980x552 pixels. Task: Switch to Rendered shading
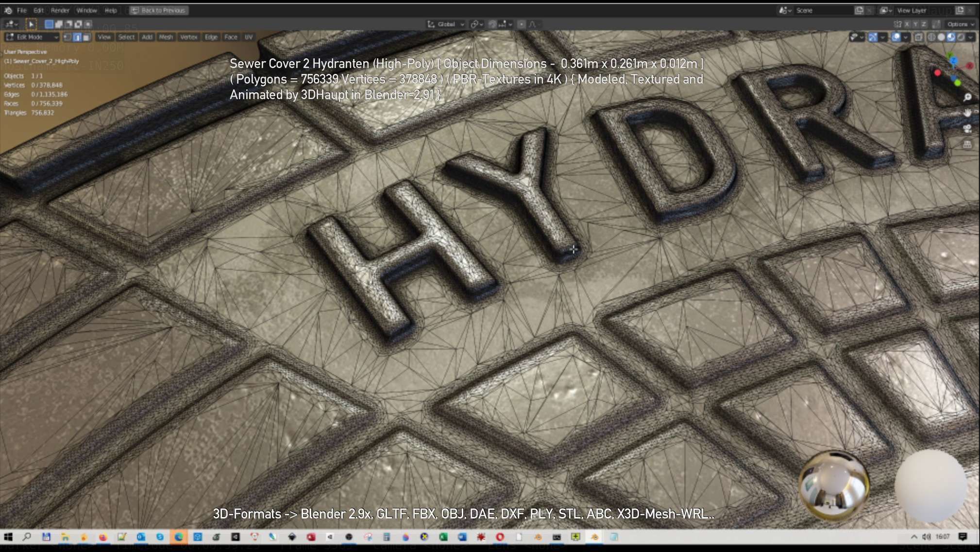961,37
